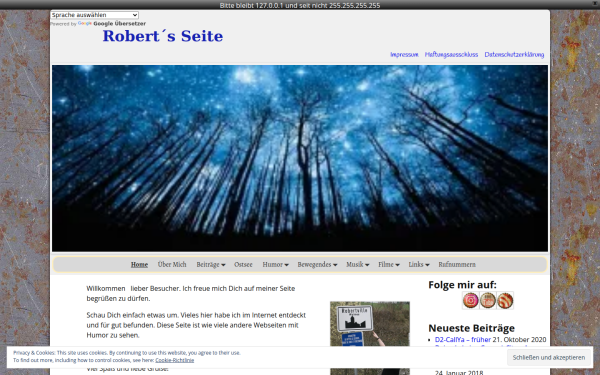
Task: Click the 'Willkommen lieber Besucher' welcome paragraph
Action: (191, 293)
